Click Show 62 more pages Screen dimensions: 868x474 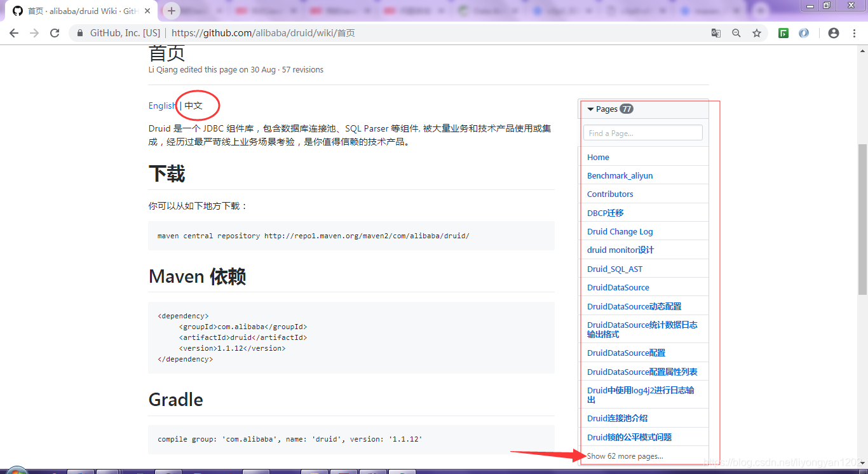click(625, 456)
